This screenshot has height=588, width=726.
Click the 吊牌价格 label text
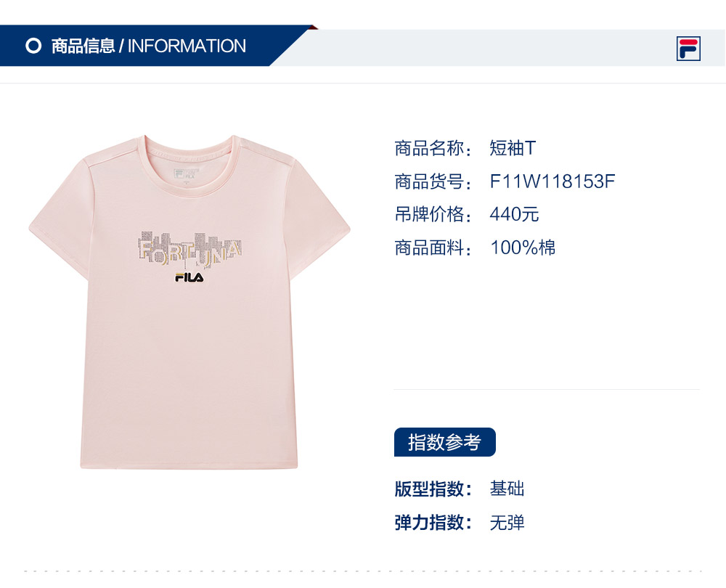pyautogui.click(x=433, y=214)
